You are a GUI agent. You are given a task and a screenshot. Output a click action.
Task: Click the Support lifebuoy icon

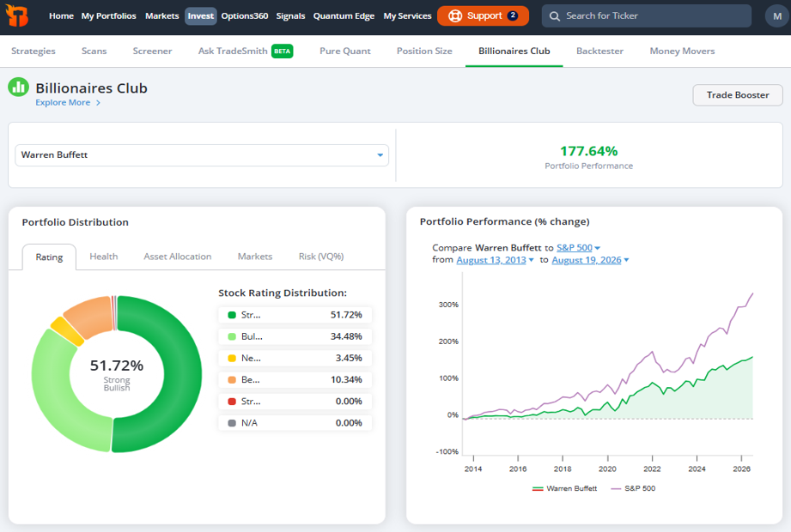coord(455,16)
